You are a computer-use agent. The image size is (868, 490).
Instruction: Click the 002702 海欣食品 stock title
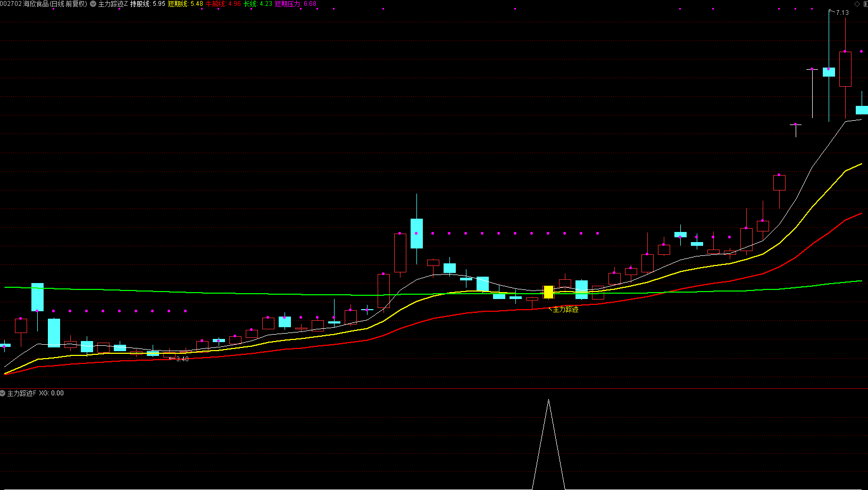[x=44, y=4]
